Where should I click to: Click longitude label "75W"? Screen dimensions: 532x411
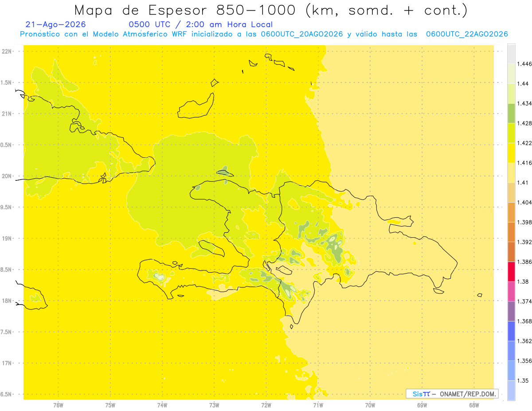(x=110, y=405)
